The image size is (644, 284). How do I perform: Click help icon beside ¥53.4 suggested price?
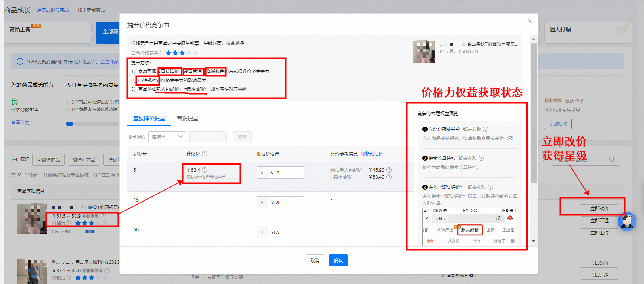pyautogui.click(x=205, y=170)
